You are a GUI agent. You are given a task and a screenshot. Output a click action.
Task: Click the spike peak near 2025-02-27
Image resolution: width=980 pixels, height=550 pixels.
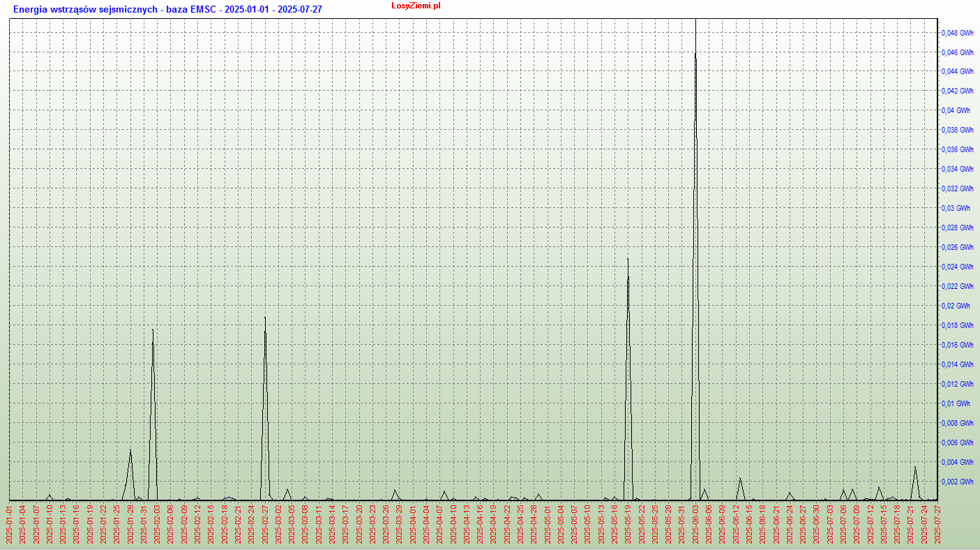(x=265, y=318)
